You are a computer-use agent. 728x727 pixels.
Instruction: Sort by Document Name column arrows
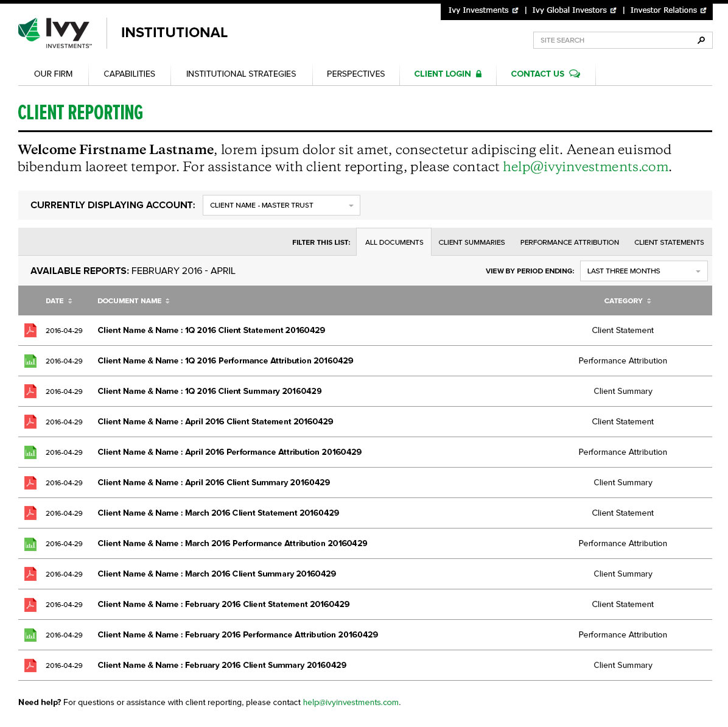167,301
